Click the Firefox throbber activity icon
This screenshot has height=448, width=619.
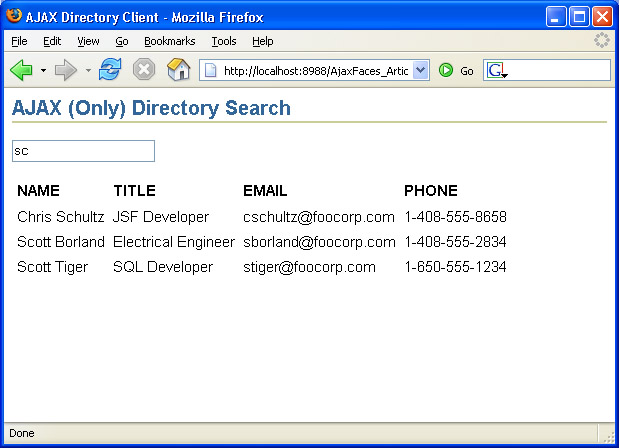(x=602, y=40)
